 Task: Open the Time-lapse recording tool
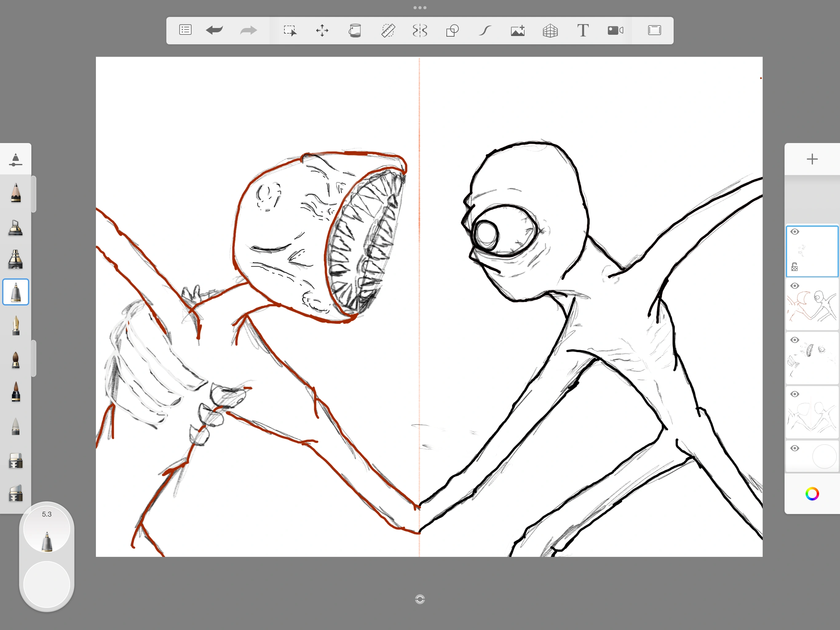coord(615,30)
